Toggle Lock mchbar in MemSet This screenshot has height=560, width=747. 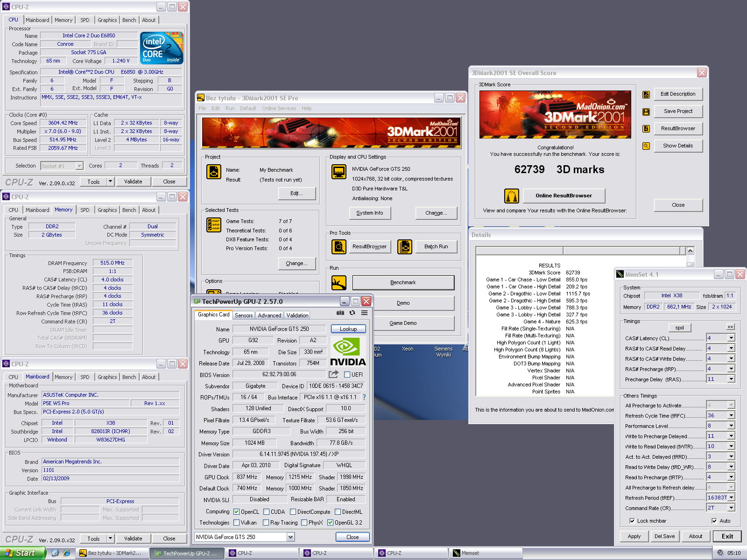(x=632, y=521)
